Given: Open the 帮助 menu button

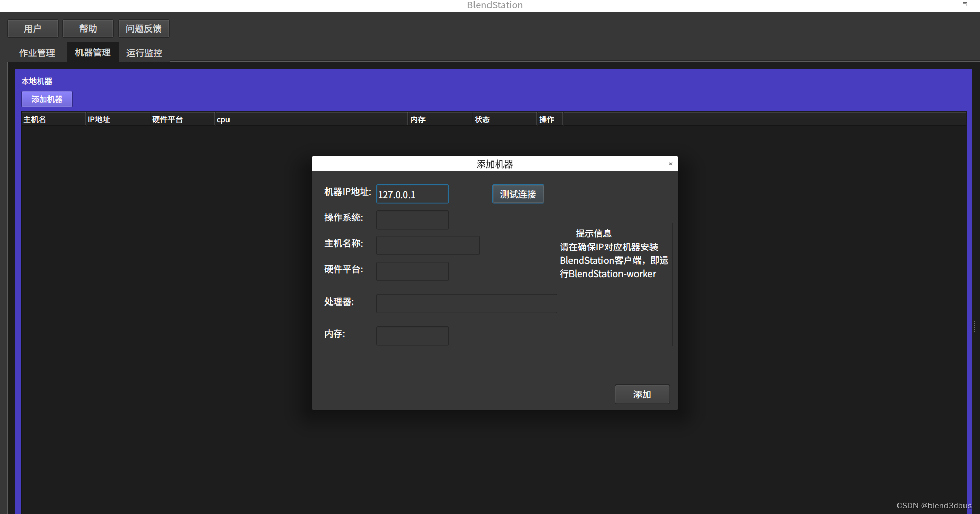Looking at the screenshot, I should pos(88,28).
